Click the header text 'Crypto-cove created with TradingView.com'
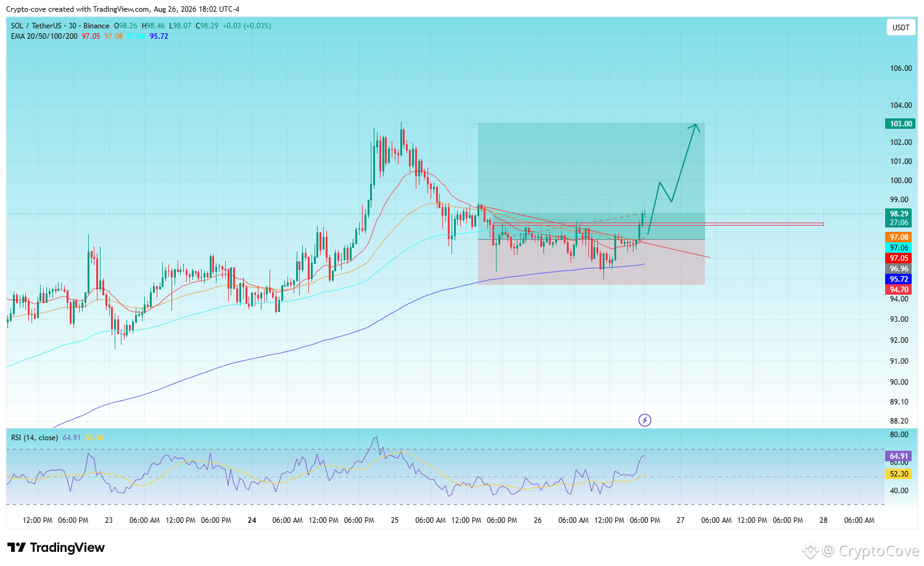Screen dimensions: 924x566 pyautogui.click(x=78, y=9)
